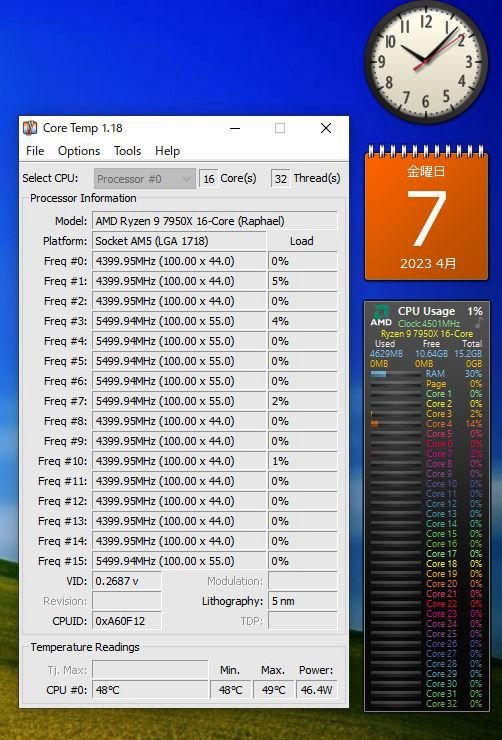Click the AMD logo in CPU Usage gadget
502x740 pixels.
click(x=381, y=316)
